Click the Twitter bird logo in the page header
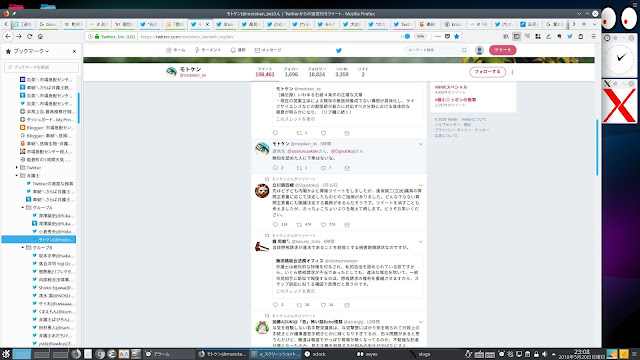 click(338, 50)
